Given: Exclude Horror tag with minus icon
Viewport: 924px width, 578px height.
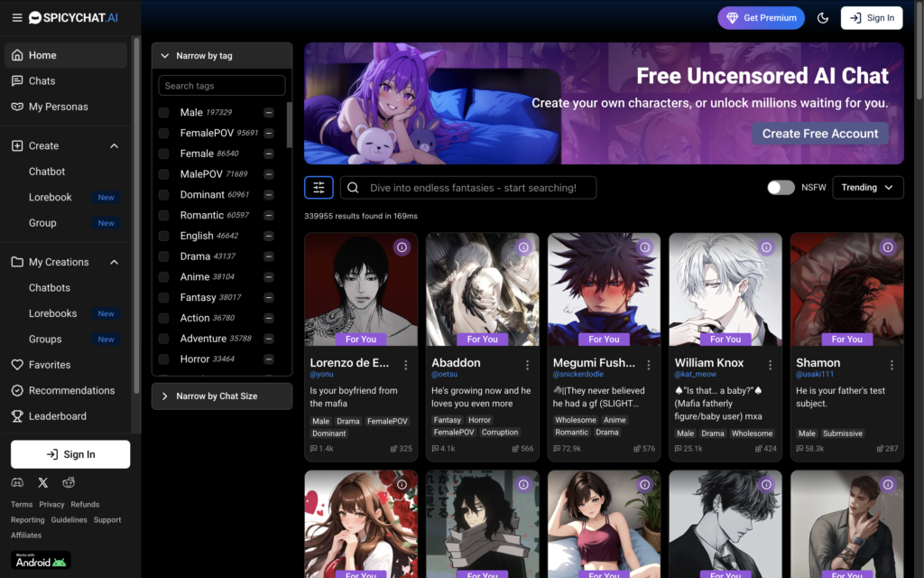Looking at the screenshot, I should [269, 359].
